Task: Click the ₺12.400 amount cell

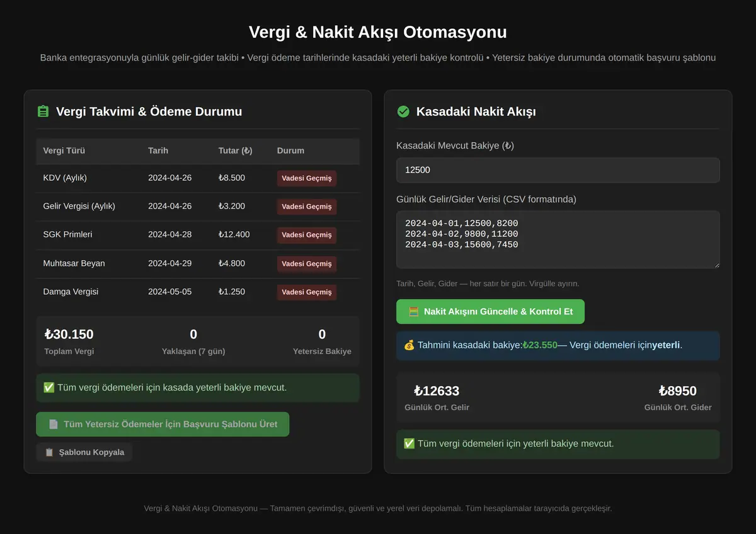Action: pos(234,234)
